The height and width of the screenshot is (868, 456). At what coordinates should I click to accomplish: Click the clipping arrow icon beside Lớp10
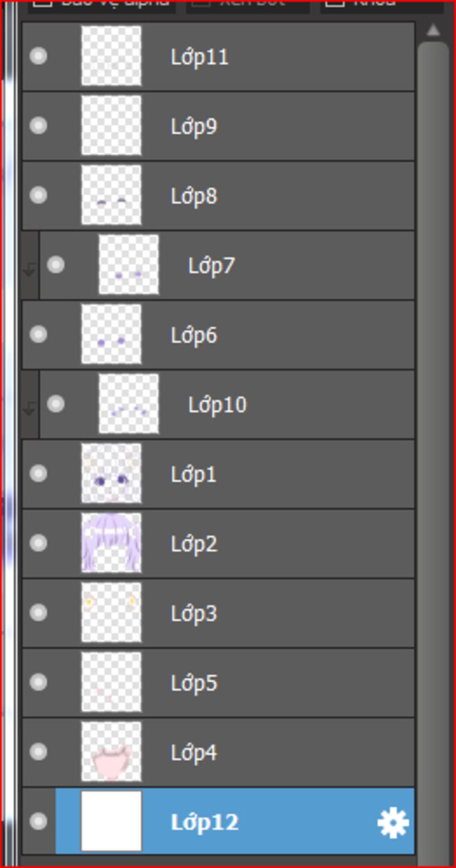click(x=29, y=407)
